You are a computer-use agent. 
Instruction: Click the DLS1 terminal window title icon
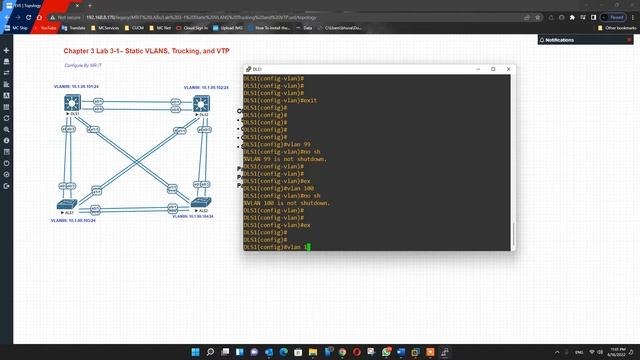[249, 69]
